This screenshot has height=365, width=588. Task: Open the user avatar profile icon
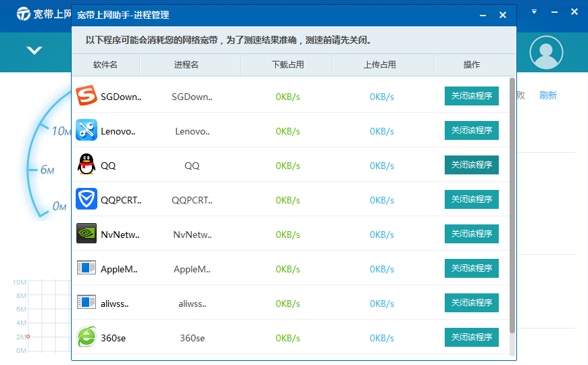[546, 52]
